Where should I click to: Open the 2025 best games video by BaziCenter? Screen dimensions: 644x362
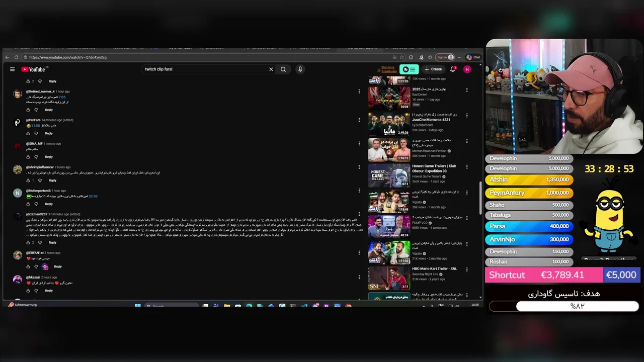(x=389, y=98)
